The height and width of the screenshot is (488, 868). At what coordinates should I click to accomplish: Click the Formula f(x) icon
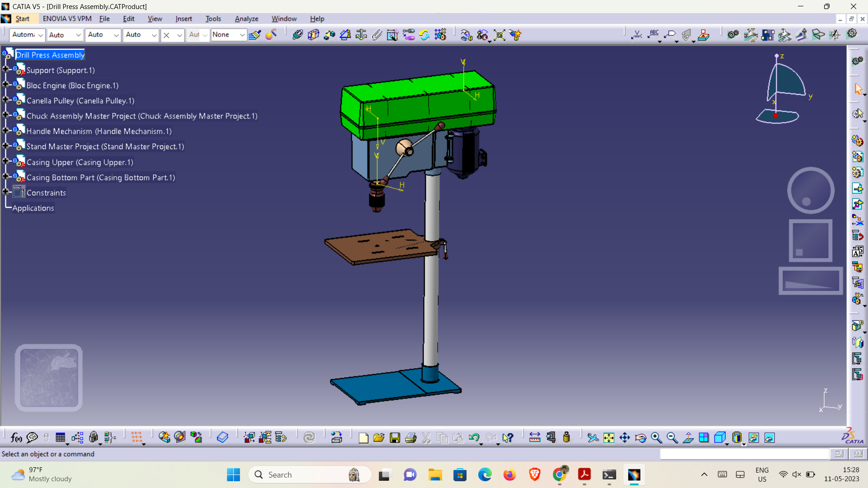point(16,437)
